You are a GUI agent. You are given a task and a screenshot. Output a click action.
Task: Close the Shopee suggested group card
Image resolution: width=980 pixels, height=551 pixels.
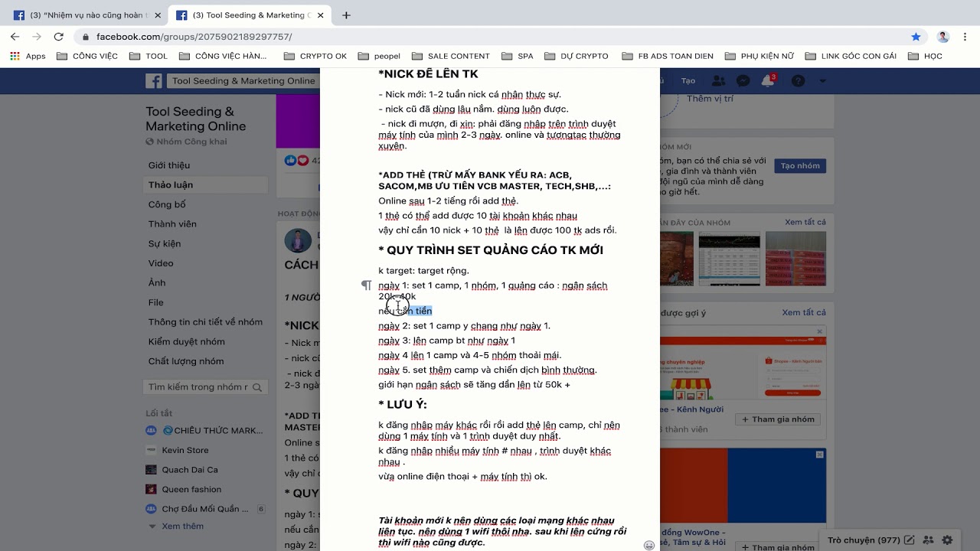click(819, 331)
